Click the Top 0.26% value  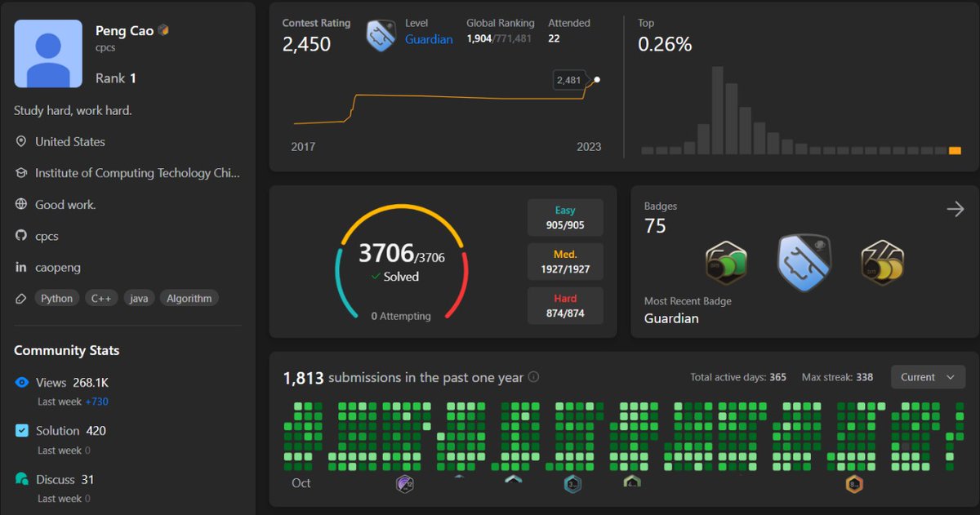[x=665, y=45]
